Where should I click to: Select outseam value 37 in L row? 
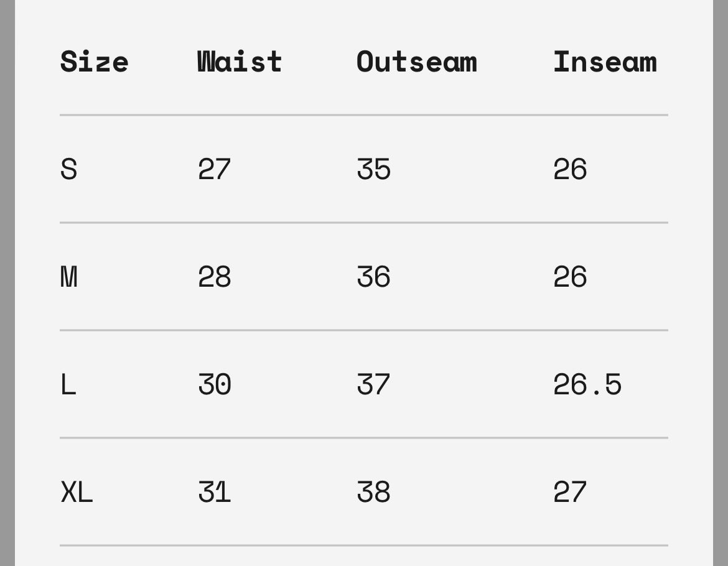pos(373,384)
